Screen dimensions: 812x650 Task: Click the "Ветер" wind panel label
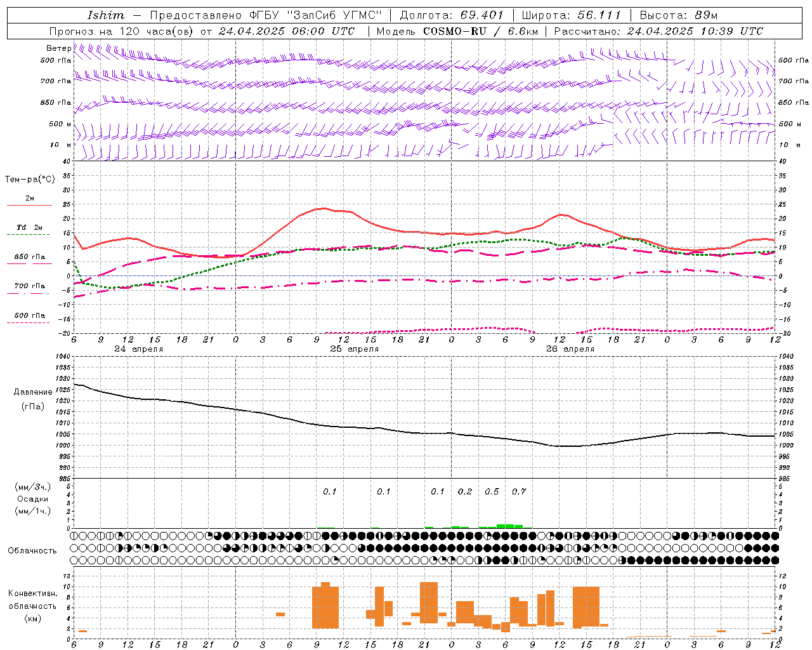point(59,48)
